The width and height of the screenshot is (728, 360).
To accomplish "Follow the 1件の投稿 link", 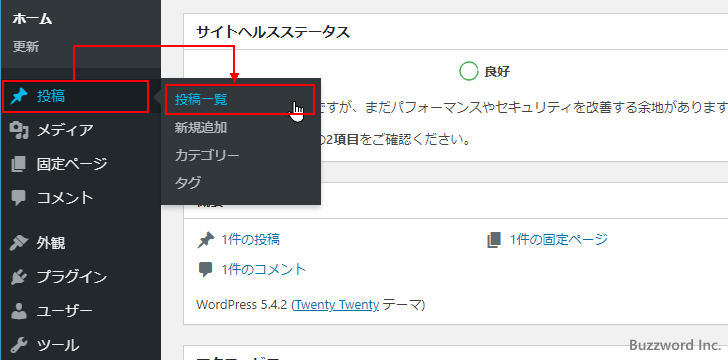I will pos(251,240).
